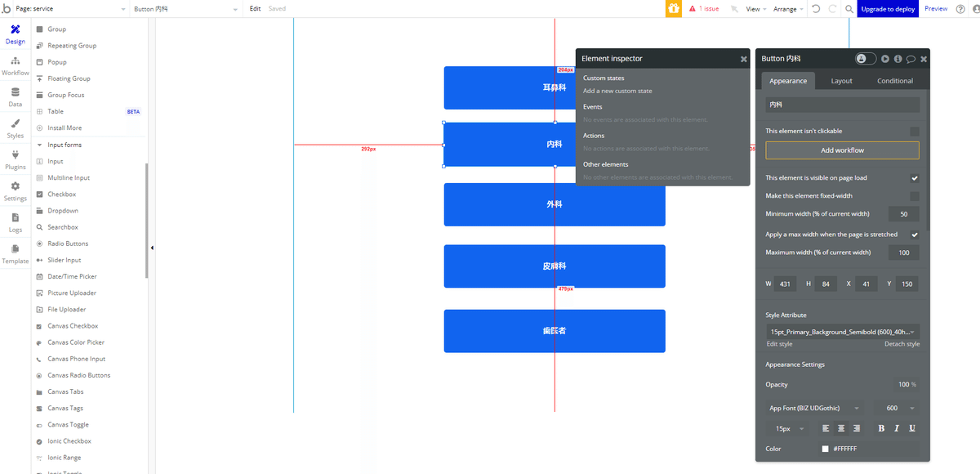The height and width of the screenshot is (474, 980).
Task: Select Repeating Group element
Action: pos(72,46)
